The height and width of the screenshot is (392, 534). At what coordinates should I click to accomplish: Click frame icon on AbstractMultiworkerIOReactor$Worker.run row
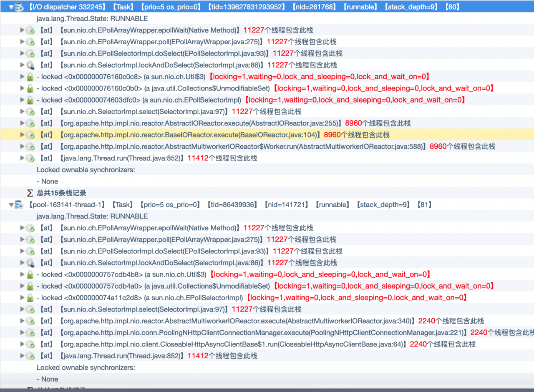click(30, 147)
